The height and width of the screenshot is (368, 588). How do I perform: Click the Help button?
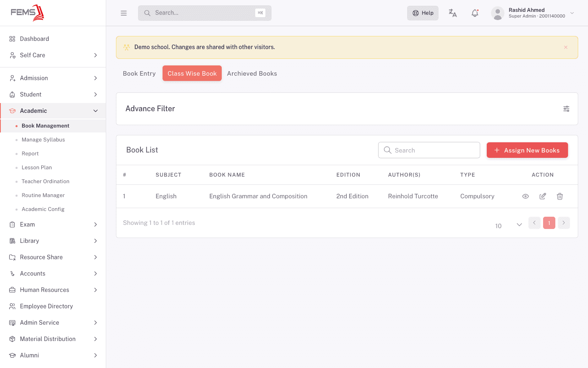423,13
